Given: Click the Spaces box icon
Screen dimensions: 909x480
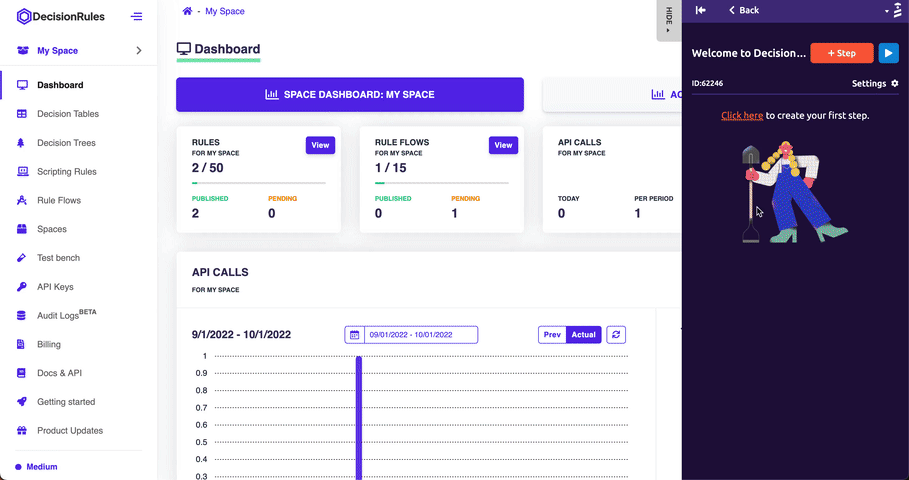Looking at the screenshot, I should [21, 229].
